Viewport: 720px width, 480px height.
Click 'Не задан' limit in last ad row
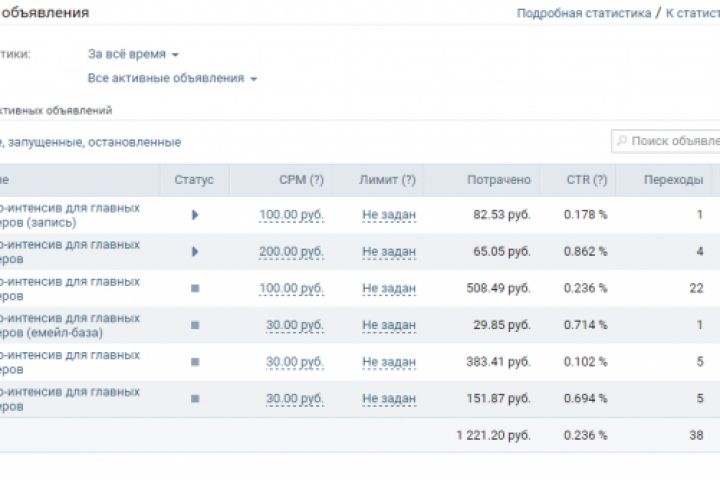click(389, 399)
